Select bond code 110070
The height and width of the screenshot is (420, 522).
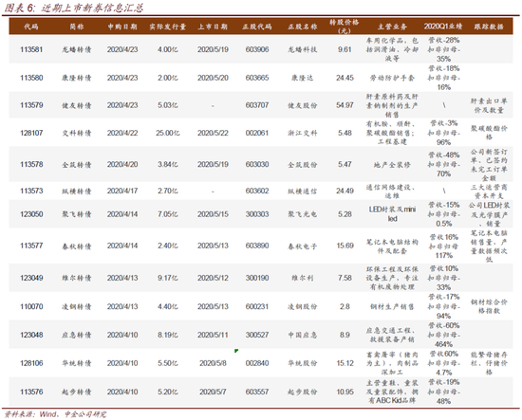[x=31, y=306]
